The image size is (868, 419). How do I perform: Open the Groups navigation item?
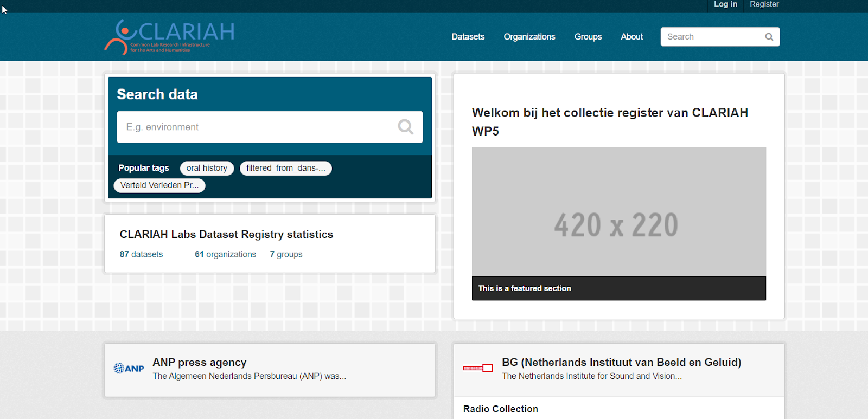tap(588, 37)
